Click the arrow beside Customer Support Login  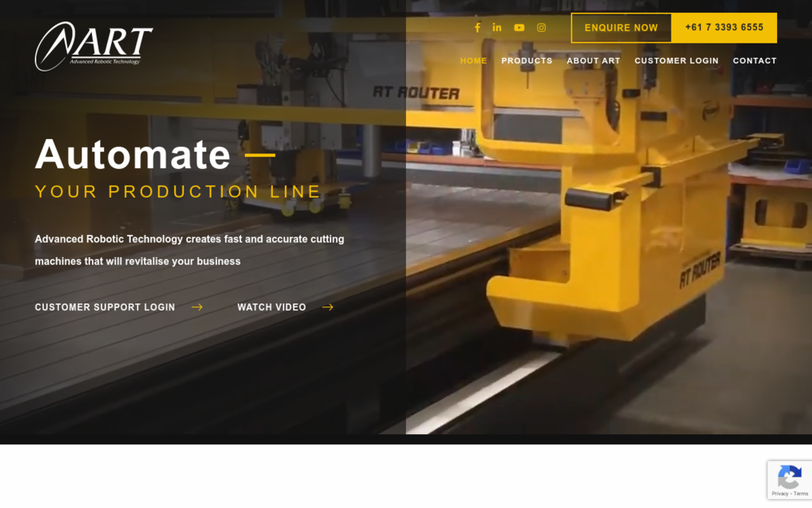(197, 307)
